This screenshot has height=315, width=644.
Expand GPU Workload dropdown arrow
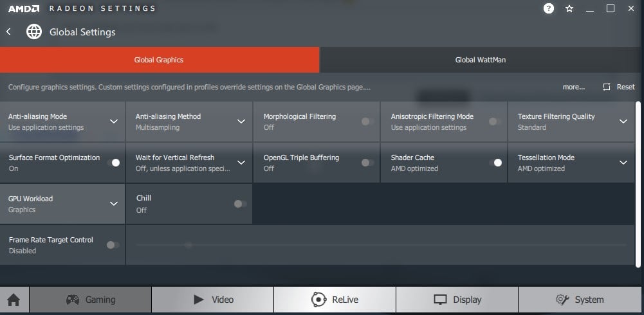pyautogui.click(x=114, y=203)
